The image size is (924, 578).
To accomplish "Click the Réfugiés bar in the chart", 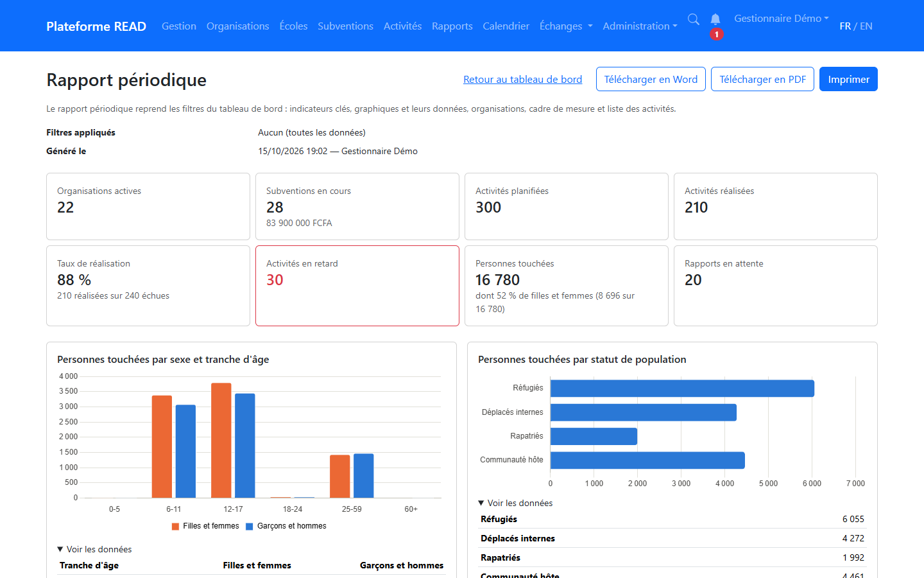I will click(682, 389).
